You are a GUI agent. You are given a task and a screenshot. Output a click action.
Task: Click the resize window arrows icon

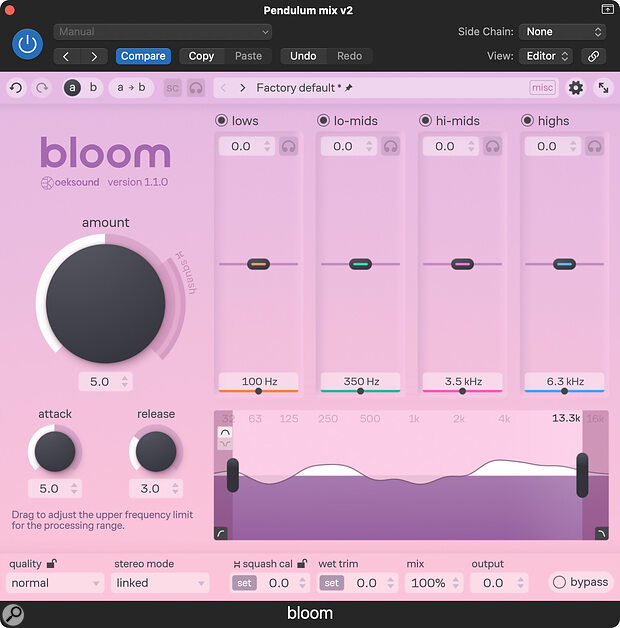click(603, 88)
